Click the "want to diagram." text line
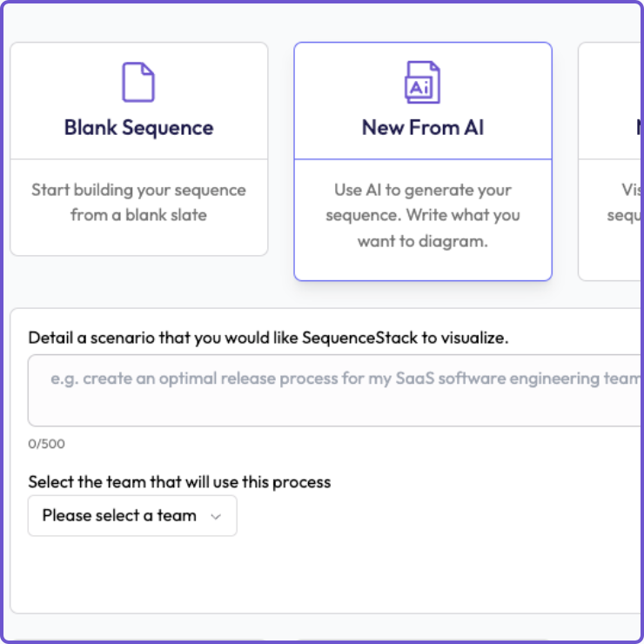644x644 pixels. [423, 241]
